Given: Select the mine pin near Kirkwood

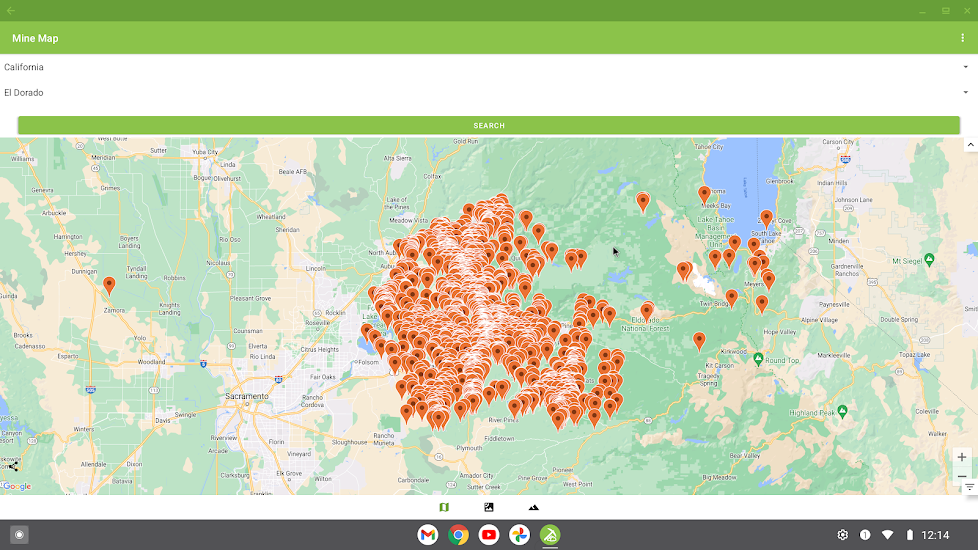Looking at the screenshot, I should point(699,340).
